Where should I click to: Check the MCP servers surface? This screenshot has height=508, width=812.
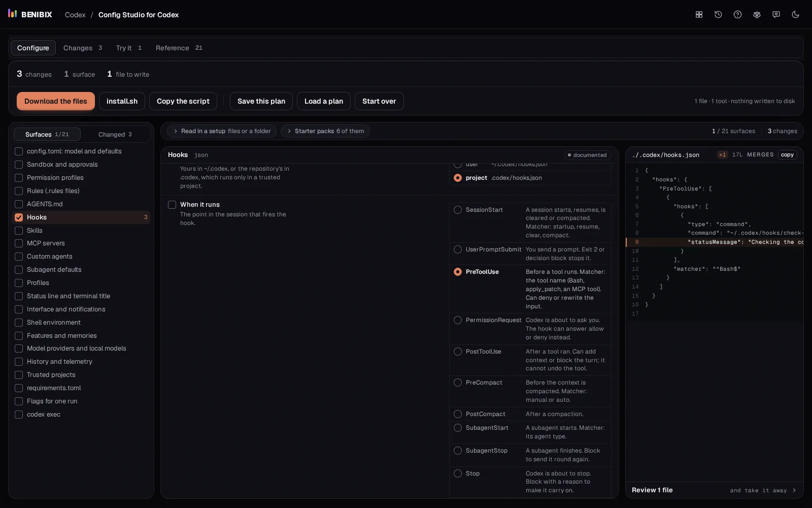(19, 243)
